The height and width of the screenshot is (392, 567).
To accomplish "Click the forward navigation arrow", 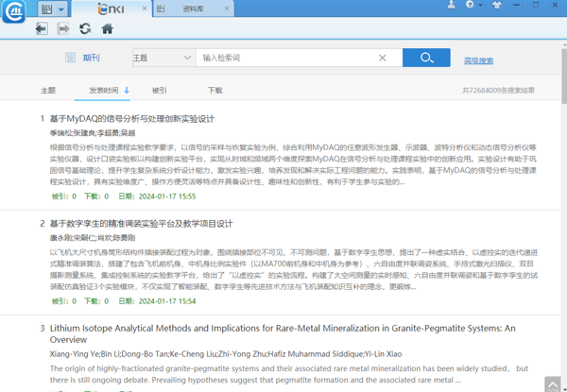I will pos(63,29).
